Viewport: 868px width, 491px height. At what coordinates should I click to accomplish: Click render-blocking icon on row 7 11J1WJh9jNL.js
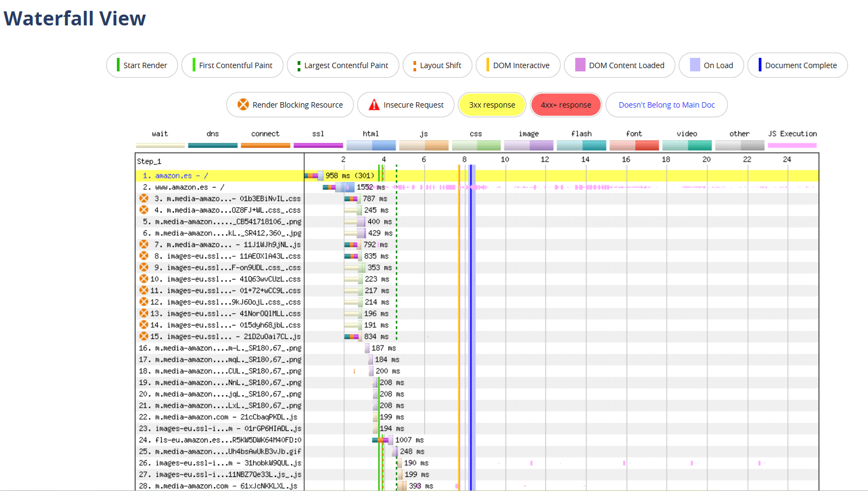[x=144, y=244]
